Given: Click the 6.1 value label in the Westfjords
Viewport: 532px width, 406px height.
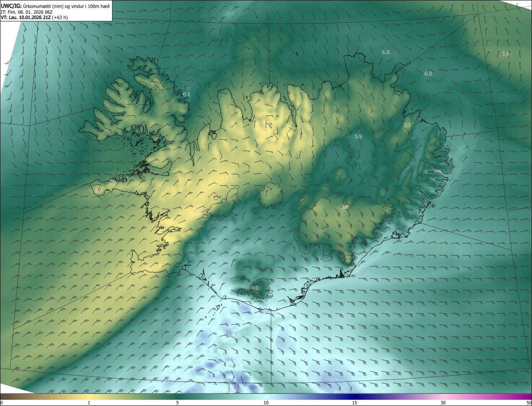Looking at the screenshot, I should coord(187,95).
